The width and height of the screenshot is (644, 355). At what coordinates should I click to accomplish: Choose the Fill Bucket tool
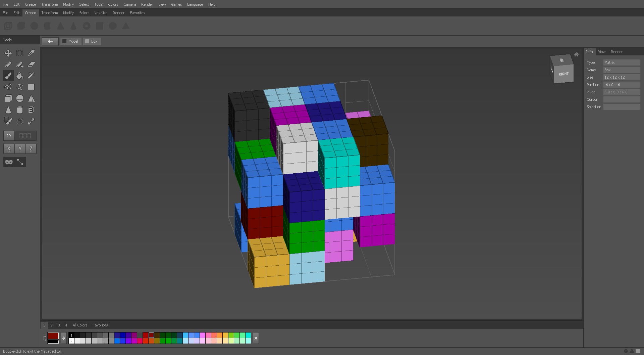[x=20, y=76]
